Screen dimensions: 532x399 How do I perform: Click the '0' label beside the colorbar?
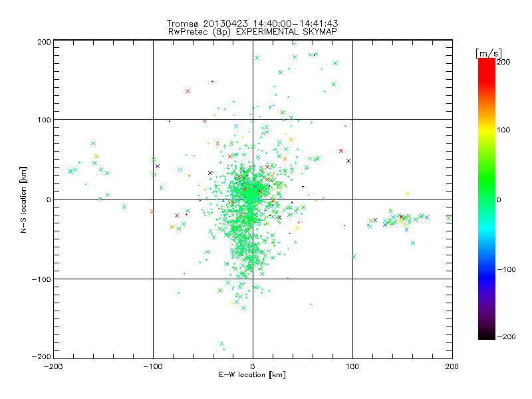coord(499,199)
